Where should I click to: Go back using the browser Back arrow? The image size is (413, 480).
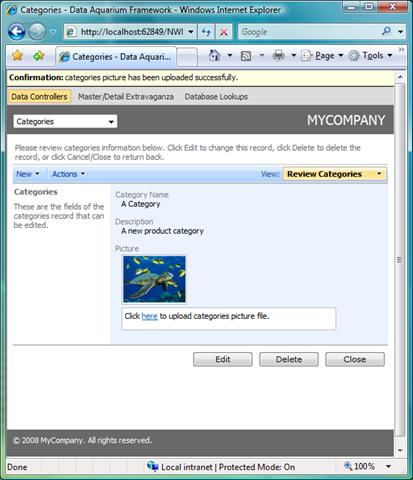tap(17, 32)
